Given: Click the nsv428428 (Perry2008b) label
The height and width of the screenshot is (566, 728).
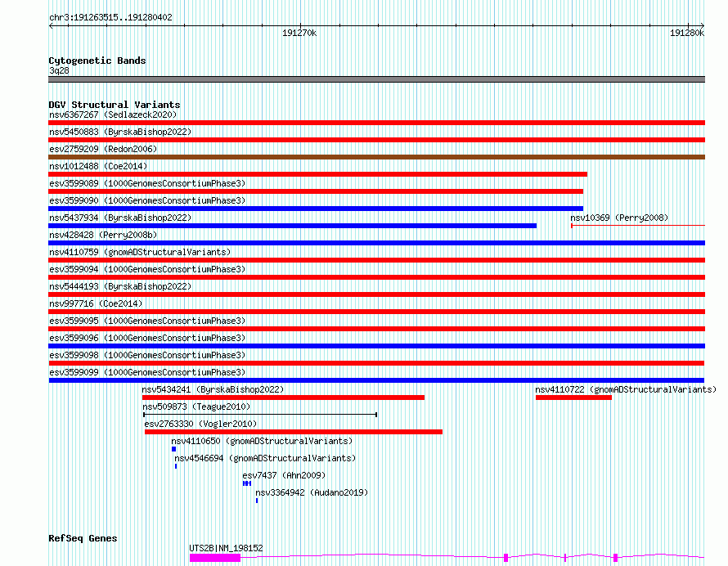Looking at the screenshot, I should tap(103, 235).
